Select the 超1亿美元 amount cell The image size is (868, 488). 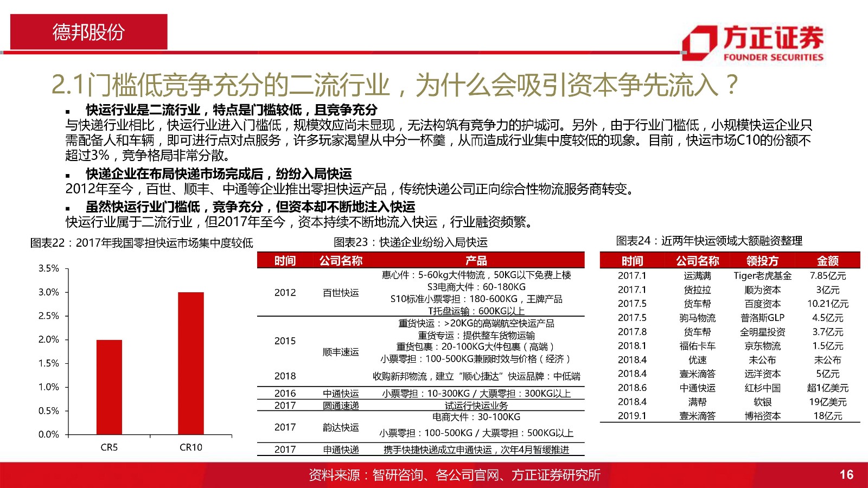coord(828,388)
